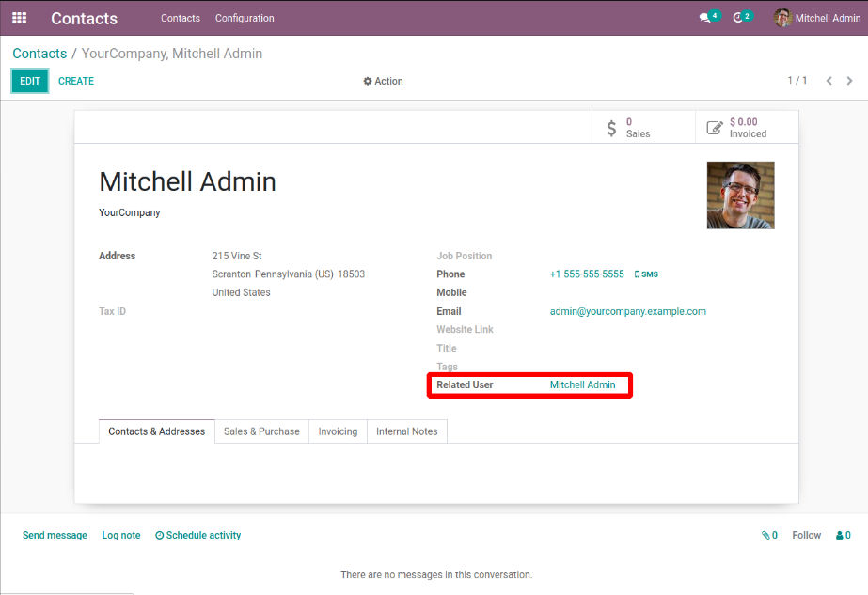Switch to Sales & Purchase tab
Screen dimensions: 868x595
tap(261, 431)
